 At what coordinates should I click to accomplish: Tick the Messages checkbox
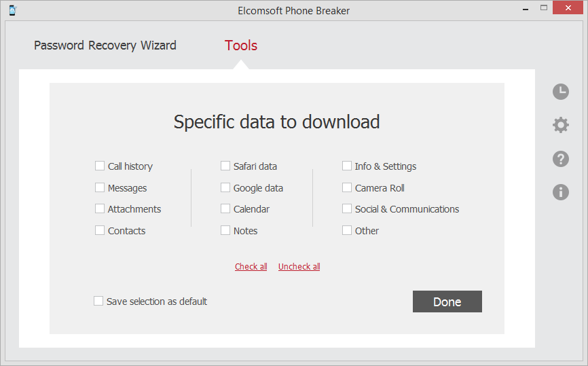(x=100, y=187)
